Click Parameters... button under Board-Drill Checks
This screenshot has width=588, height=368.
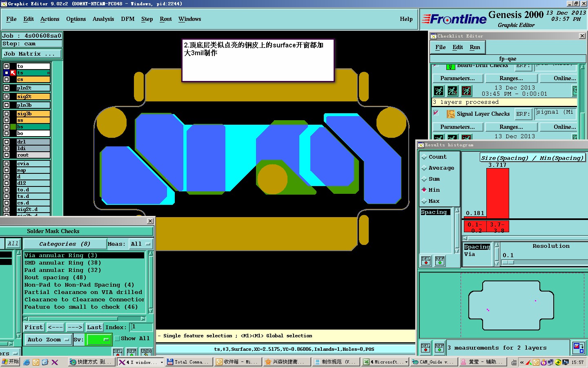coord(457,79)
